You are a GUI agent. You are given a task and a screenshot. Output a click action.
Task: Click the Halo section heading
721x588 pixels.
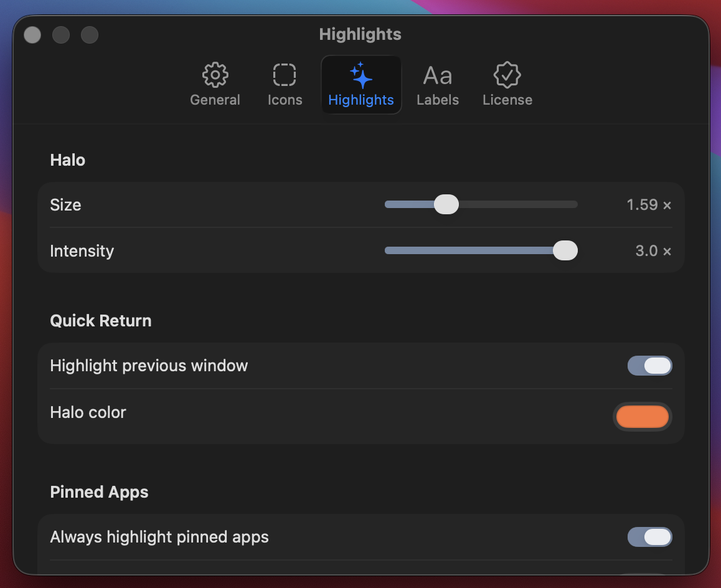(x=68, y=160)
